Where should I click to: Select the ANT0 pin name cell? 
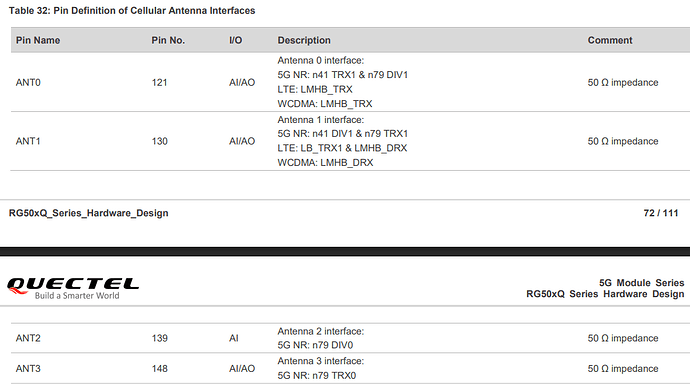tap(28, 82)
